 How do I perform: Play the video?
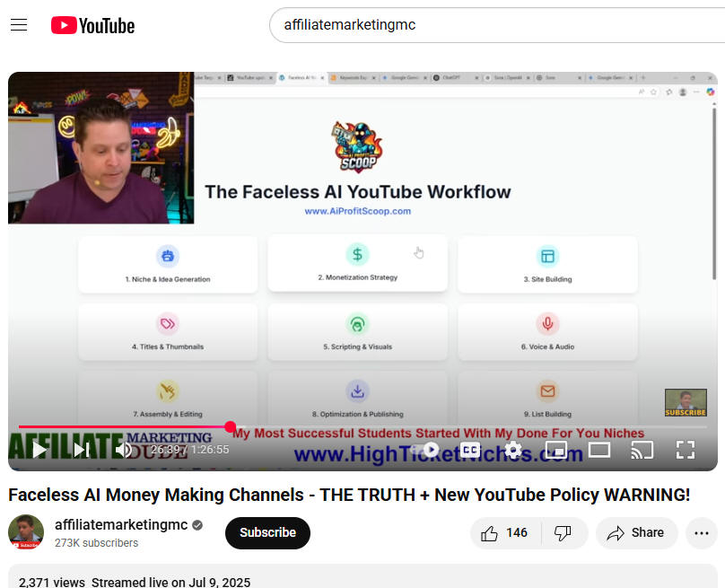tap(39, 449)
